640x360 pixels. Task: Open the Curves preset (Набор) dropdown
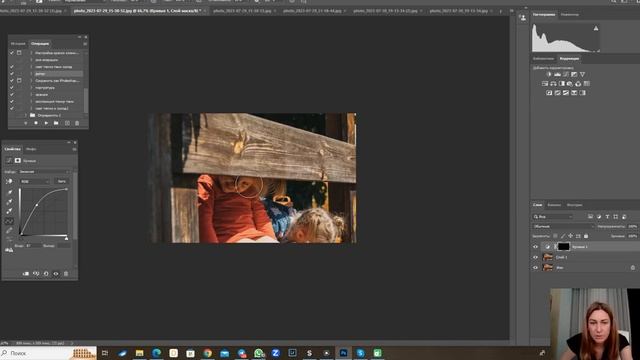(44, 172)
